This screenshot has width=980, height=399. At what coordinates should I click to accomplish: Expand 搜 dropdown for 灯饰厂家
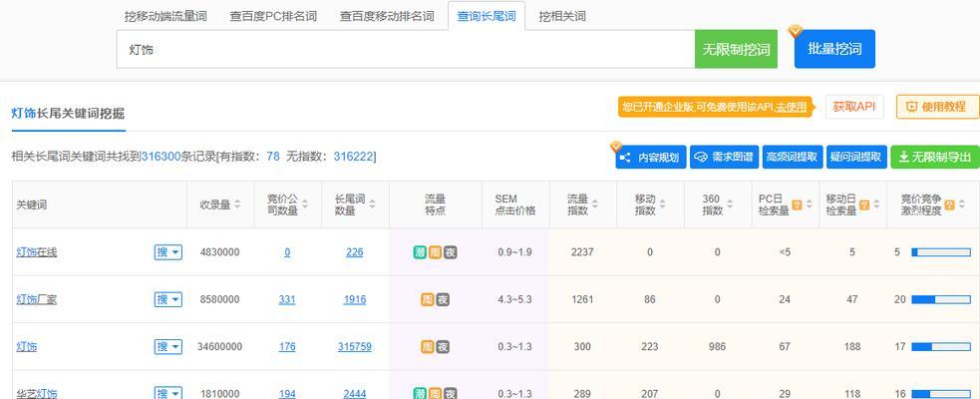(x=168, y=299)
